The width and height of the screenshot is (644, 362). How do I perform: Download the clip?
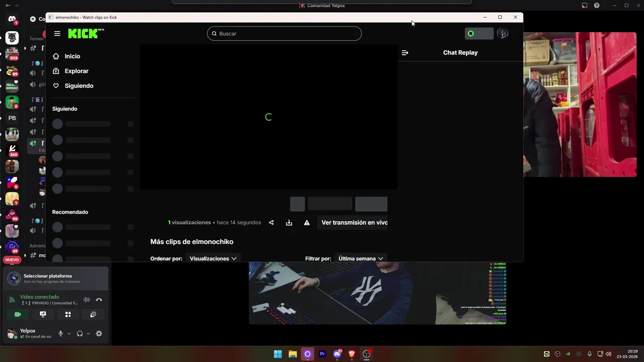[x=289, y=223]
